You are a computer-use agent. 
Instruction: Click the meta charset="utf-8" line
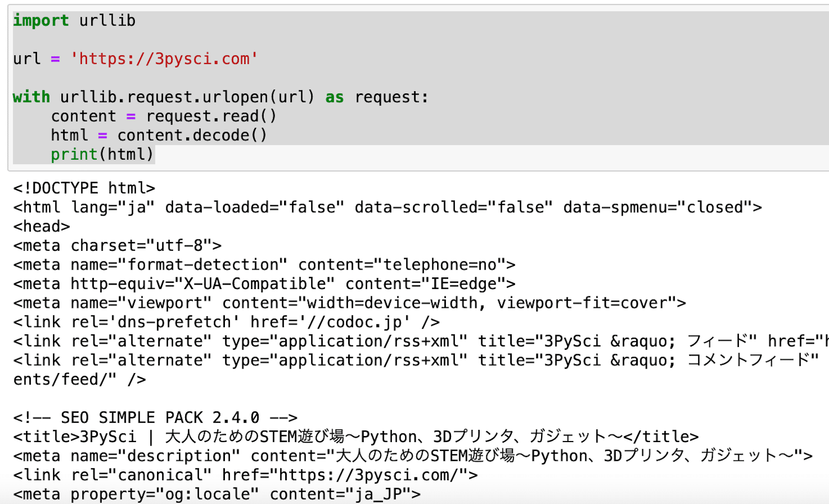(117, 245)
